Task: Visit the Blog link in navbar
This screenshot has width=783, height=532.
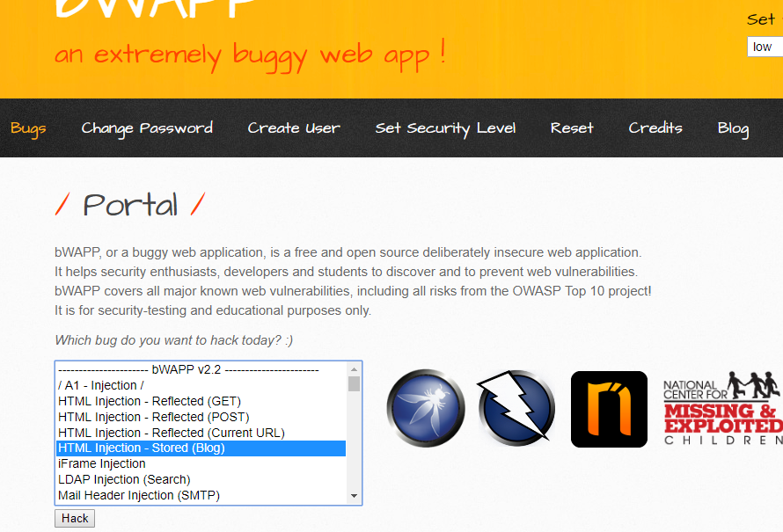Action: point(733,128)
